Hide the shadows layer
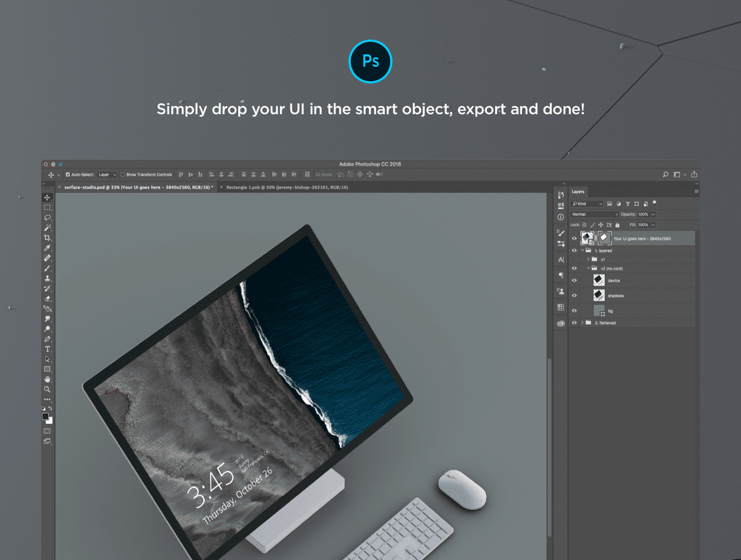 [x=574, y=296]
